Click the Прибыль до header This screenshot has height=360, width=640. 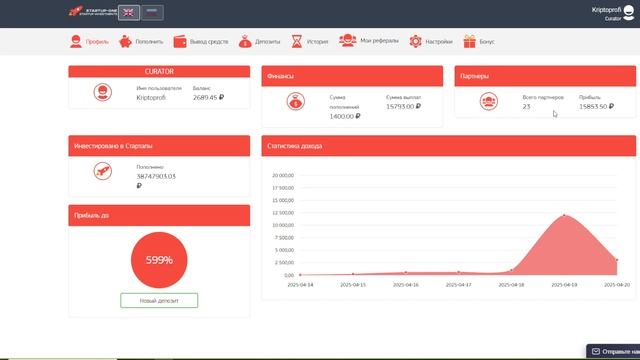[159, 215]
